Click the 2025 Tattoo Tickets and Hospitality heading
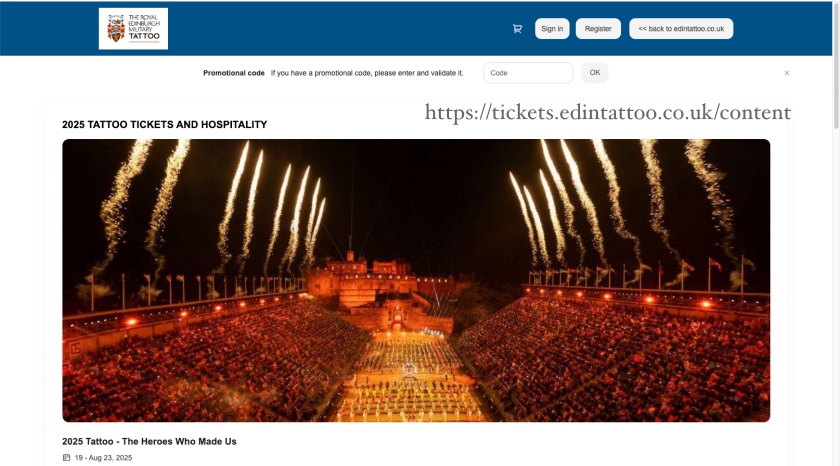Screen dimensions: 840x466 164,124
